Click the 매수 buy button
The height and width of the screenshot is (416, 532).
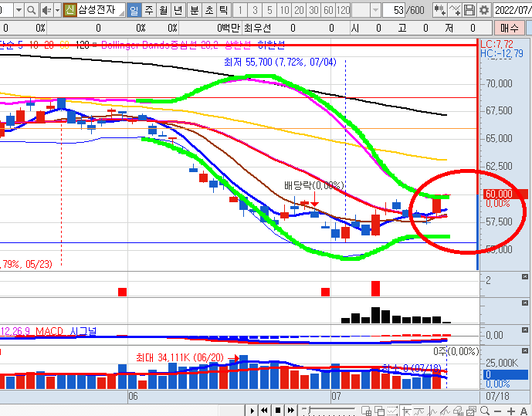click(x=510, y=28)
